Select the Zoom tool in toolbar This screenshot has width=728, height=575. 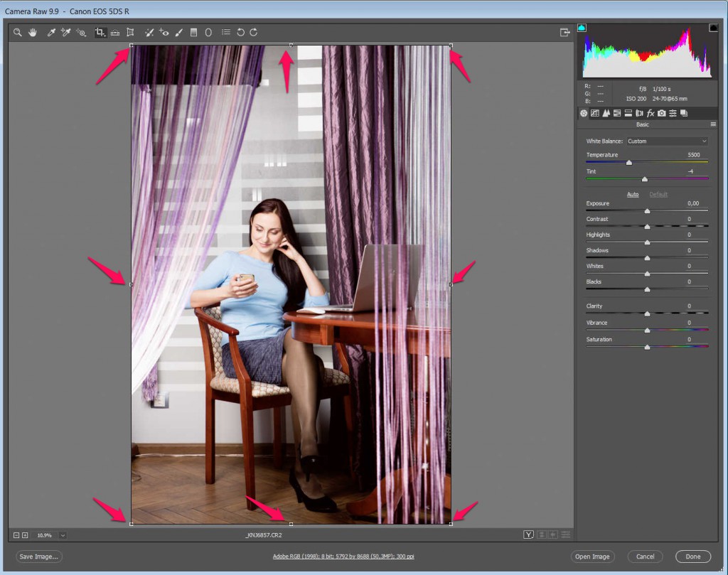[18, 33]
